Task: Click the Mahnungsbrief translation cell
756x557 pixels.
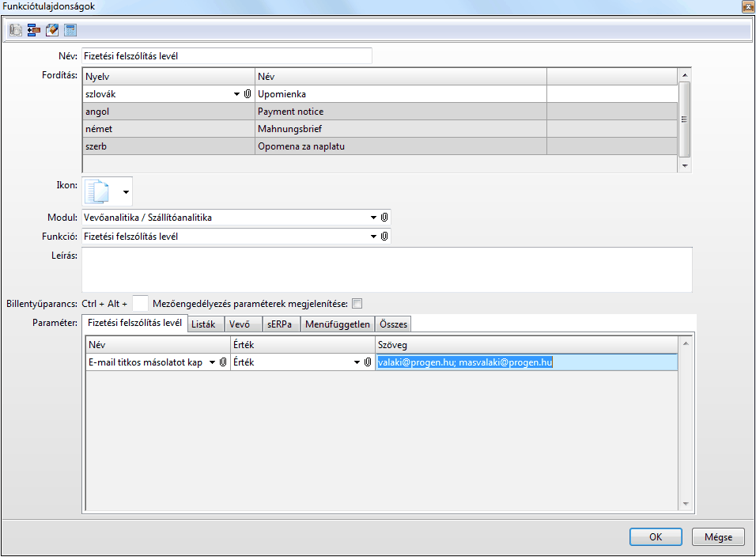Action: click(401, 129)
